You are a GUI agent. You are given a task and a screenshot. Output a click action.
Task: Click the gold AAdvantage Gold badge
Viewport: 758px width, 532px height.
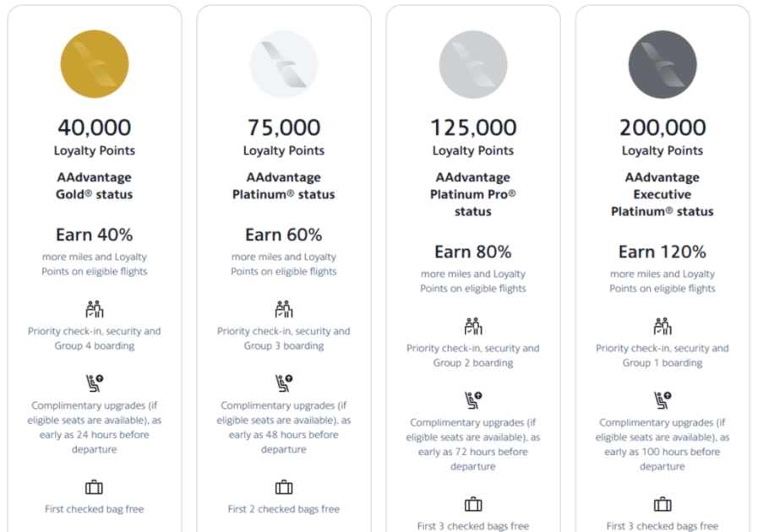click(95, 65)
